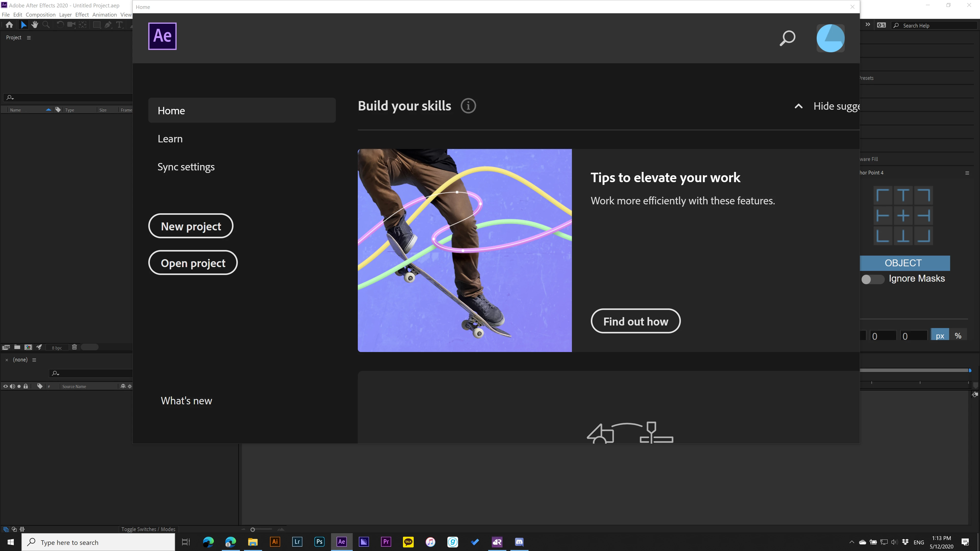Click the New project button
This screenshot has width=980, height=551.
(x=191, y=226)
